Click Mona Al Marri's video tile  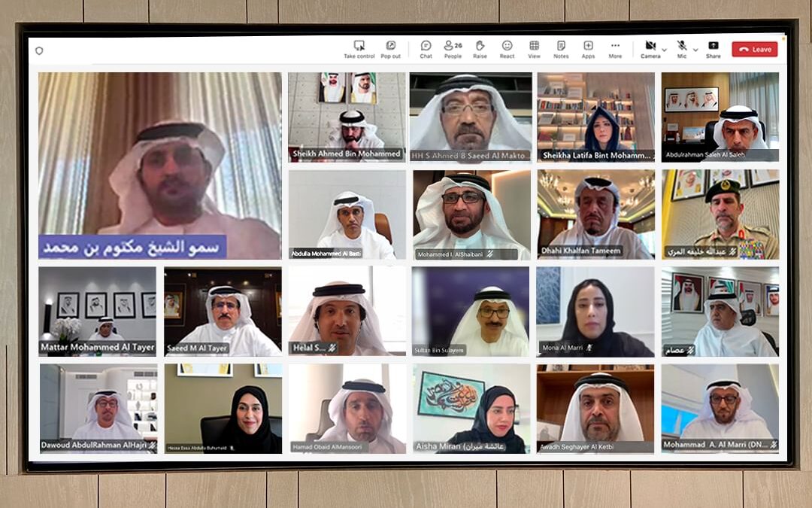[595, 311]
